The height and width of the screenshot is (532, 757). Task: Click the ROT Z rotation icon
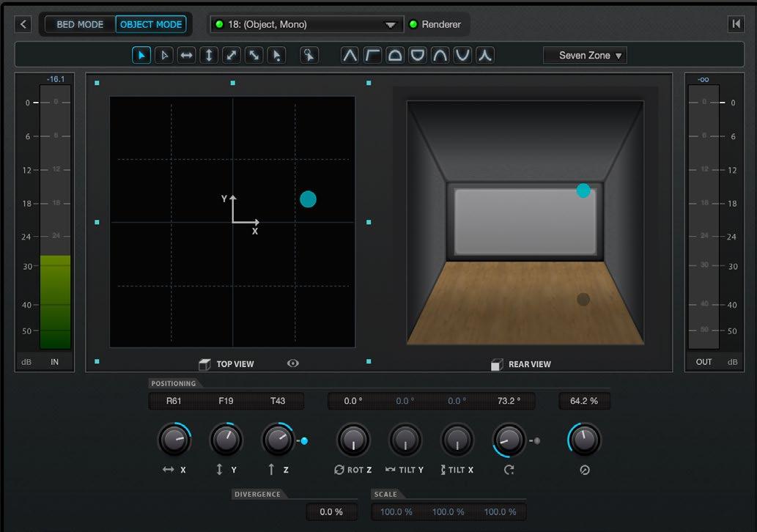[x=339, y=470]
